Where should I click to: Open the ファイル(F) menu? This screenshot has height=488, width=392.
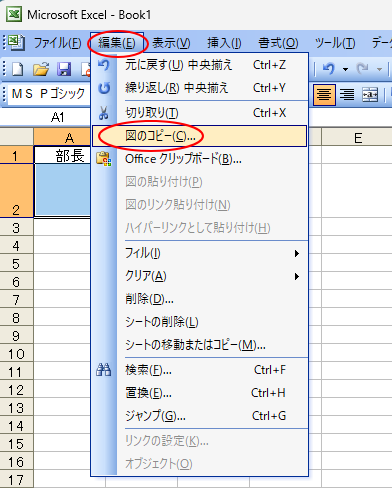(x=57, y=43)
